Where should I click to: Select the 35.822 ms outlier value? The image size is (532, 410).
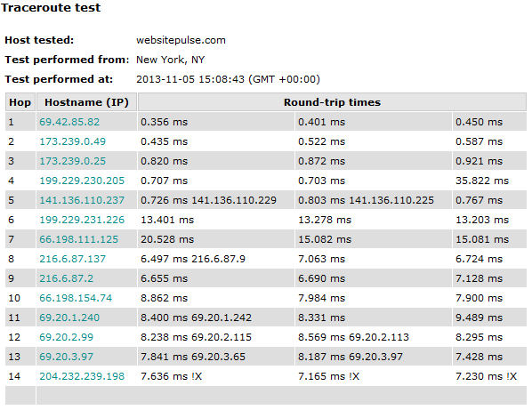[482, 181]
